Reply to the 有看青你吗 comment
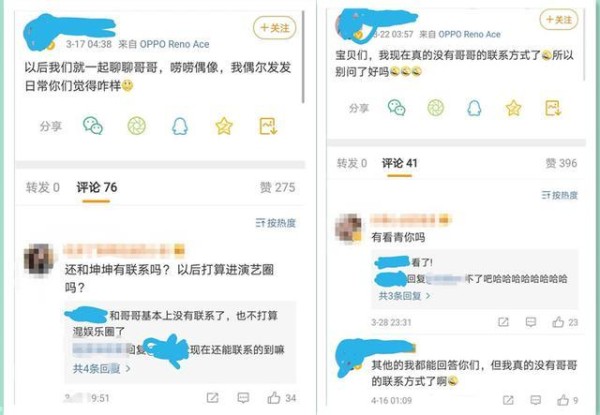 coord(531,322)
